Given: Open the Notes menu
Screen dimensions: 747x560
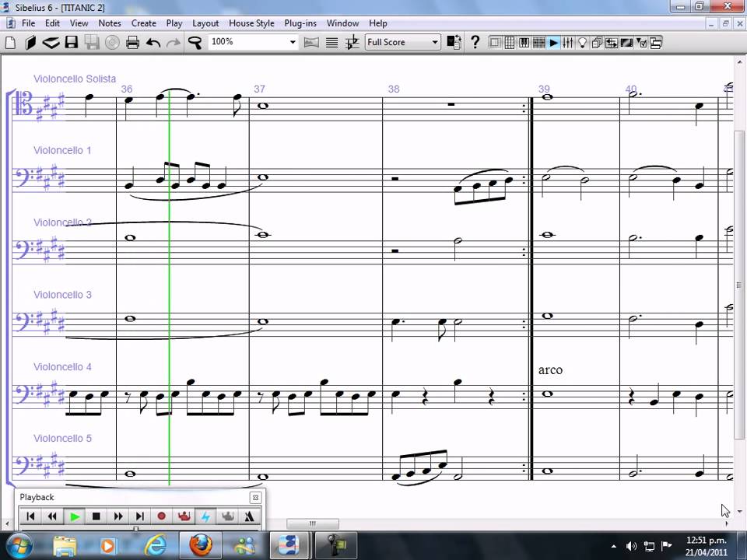Looking at the screenshot, I should point(110,23).
